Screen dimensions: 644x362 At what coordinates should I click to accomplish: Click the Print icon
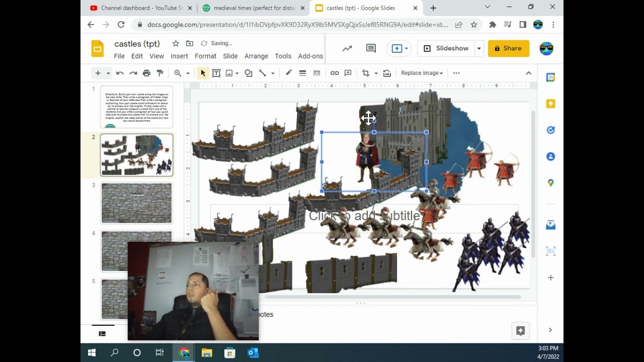[146, 73]
